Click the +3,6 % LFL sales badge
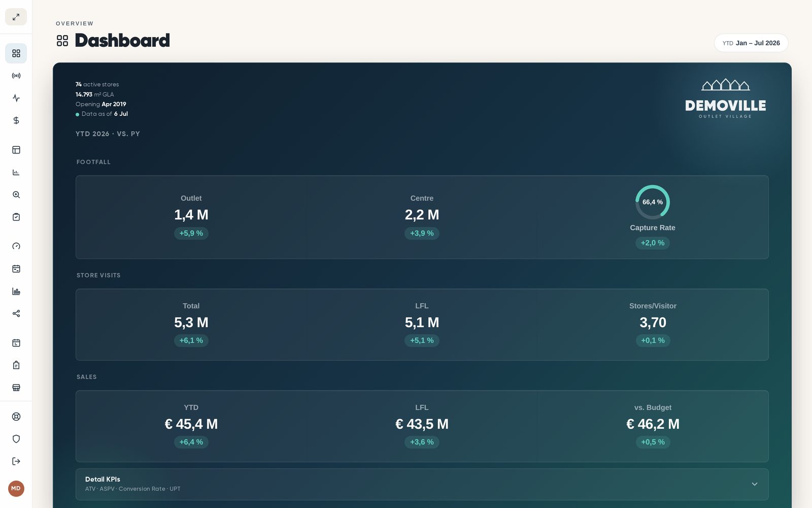The width and height of the screenshot is (812, 508). (x=422, y=442)
